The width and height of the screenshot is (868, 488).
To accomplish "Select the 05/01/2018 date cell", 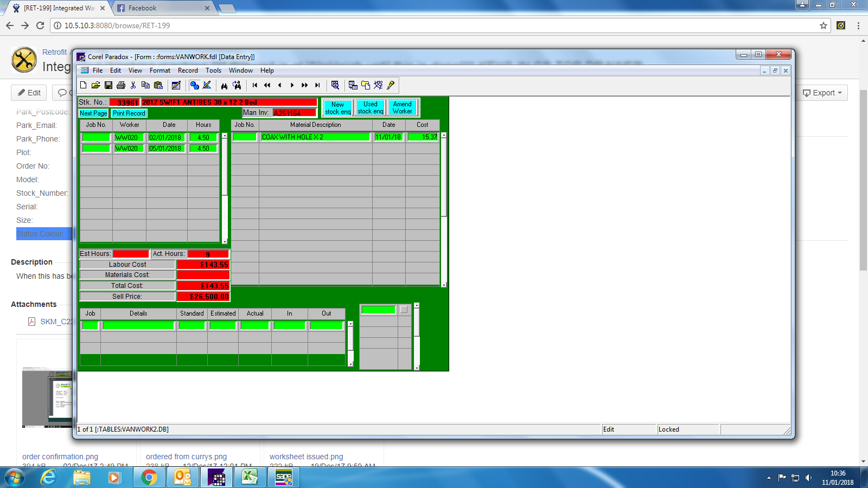I will coord(166,149).
